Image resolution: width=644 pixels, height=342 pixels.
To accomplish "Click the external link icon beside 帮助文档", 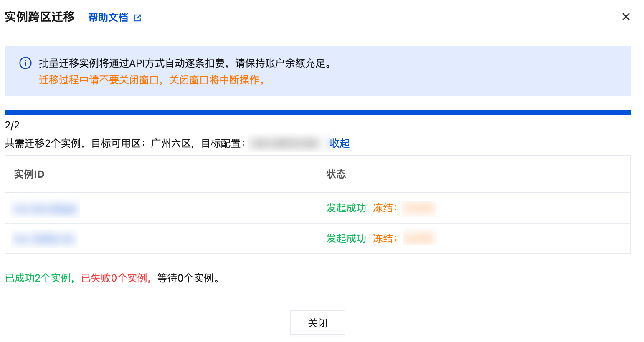I will coord(137,18).
